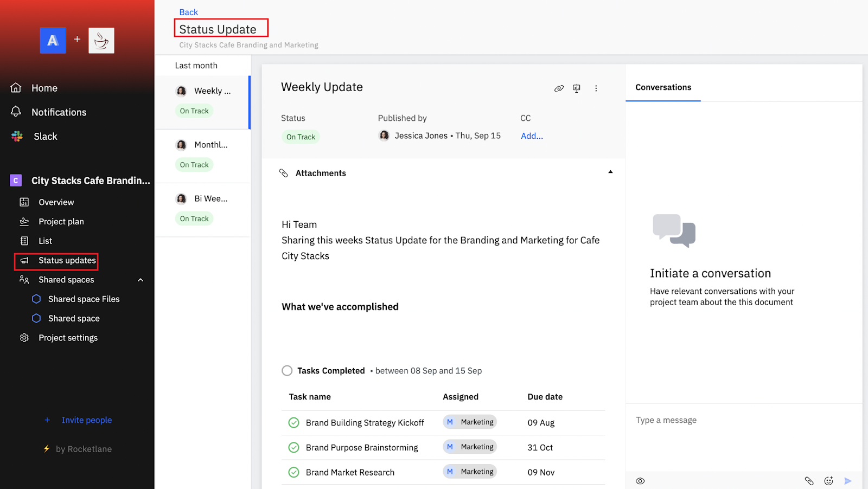Toggle check for Brand Purpose Brainstorming
868x489 pixels.
tap(293, 447)
